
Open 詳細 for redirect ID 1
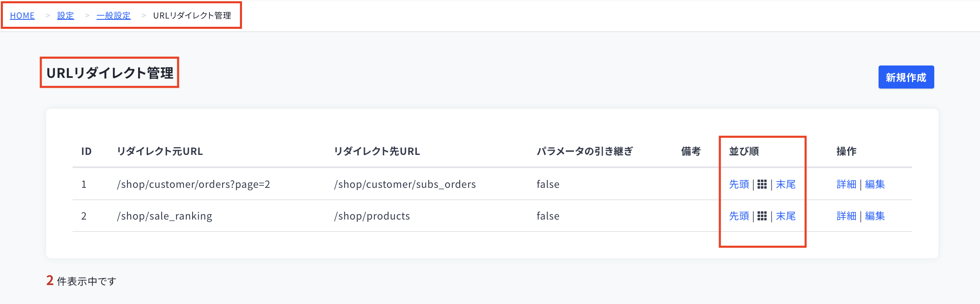[x=846, y=184]
